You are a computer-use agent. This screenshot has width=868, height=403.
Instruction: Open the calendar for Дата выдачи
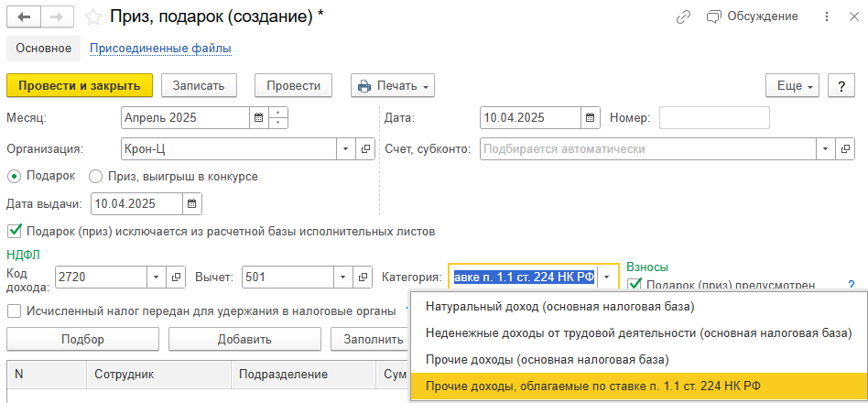(192, 203)
